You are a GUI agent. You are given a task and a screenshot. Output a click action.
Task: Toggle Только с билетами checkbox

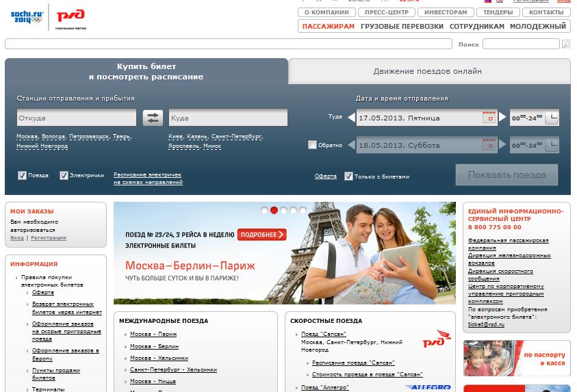[x=348, y=176]
